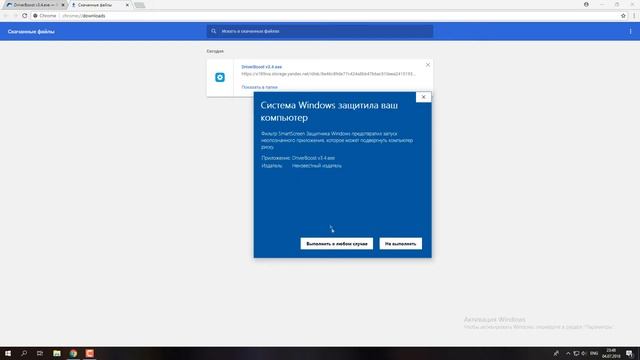Click the orange app icon on the taskbar
The width and height of the screenshot is (640, 360).
point(90,353)
